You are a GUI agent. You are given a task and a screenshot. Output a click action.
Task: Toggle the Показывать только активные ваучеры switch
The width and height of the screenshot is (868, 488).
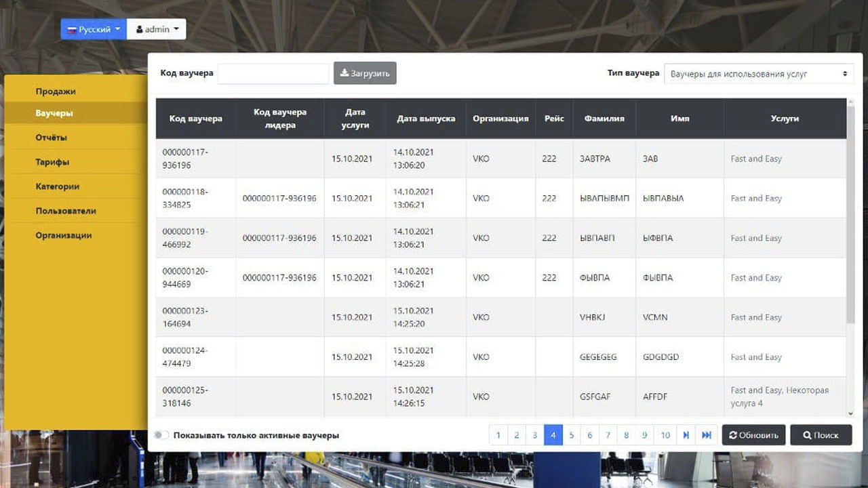point(162,434)
